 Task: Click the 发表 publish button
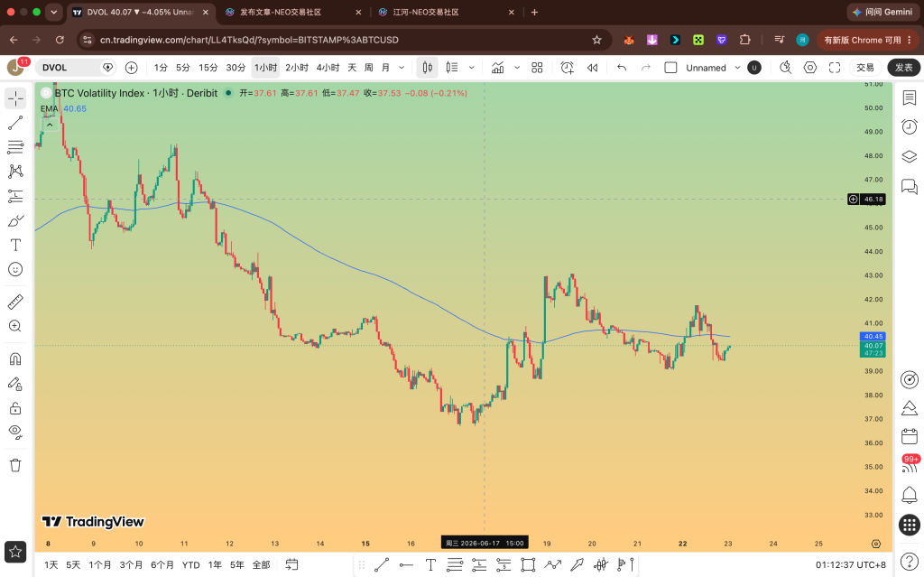903,68
